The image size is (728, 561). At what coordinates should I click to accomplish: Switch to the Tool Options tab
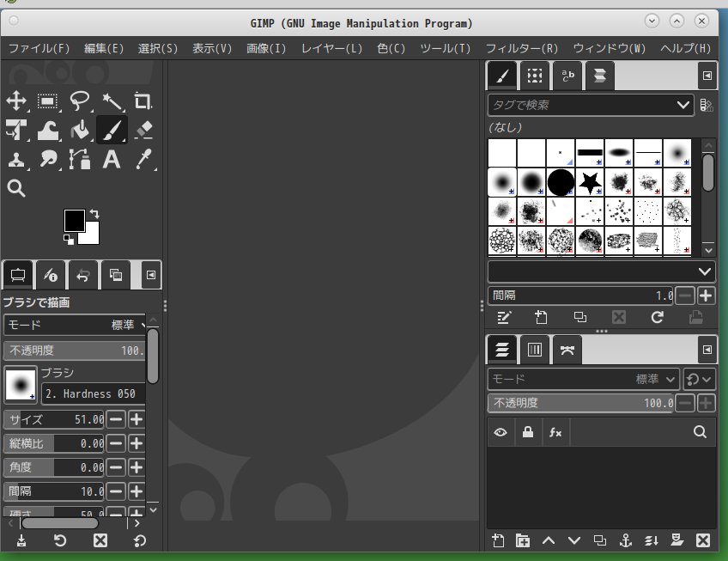pyautogui.click(x=18, y=275)
